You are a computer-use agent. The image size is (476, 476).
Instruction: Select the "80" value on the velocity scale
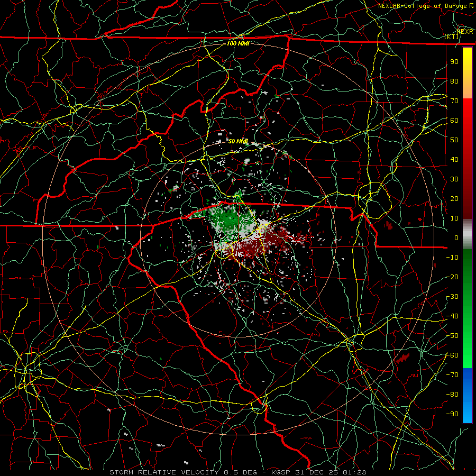(x=454, y=81)
